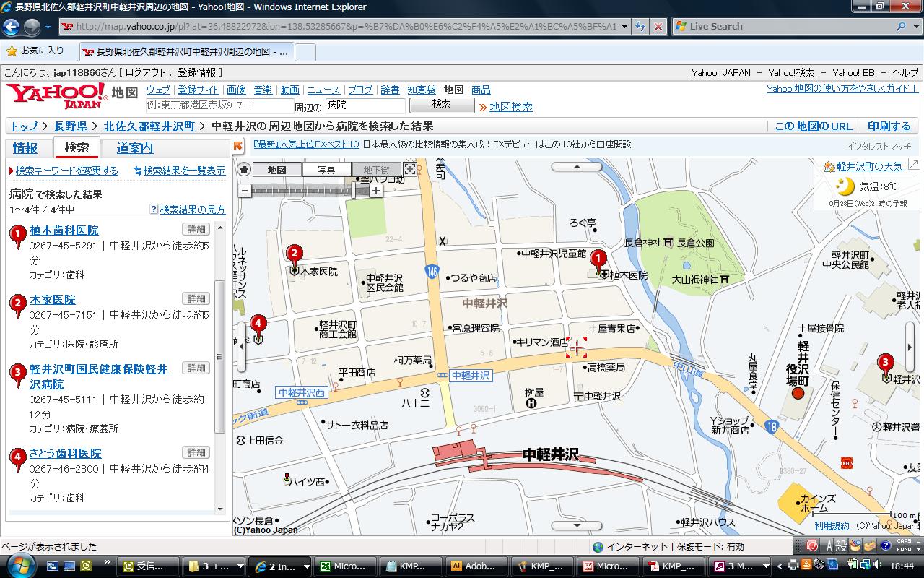Click map marker 4 on the map
924x578 pixels.
point(258,326)
